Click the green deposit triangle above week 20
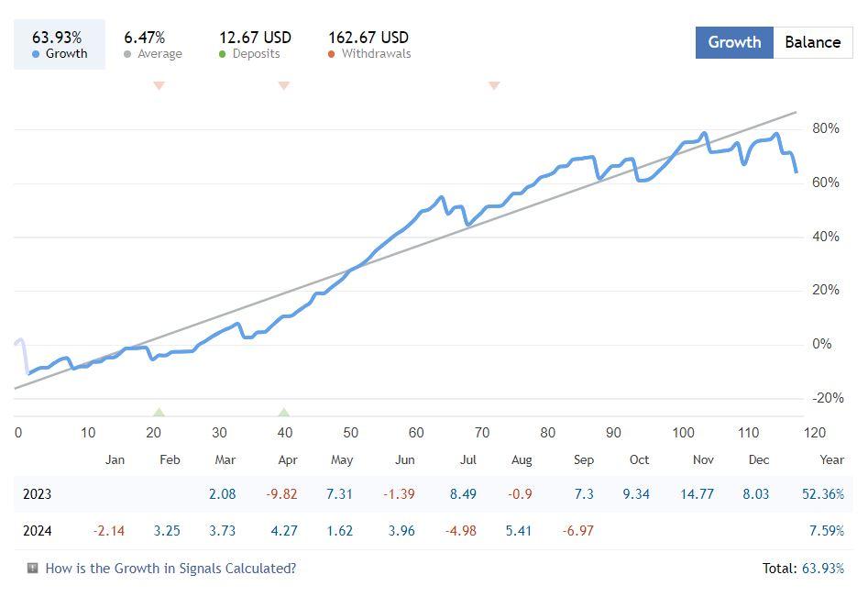This screenshot has height=597, width=868. tap(159, 413)
